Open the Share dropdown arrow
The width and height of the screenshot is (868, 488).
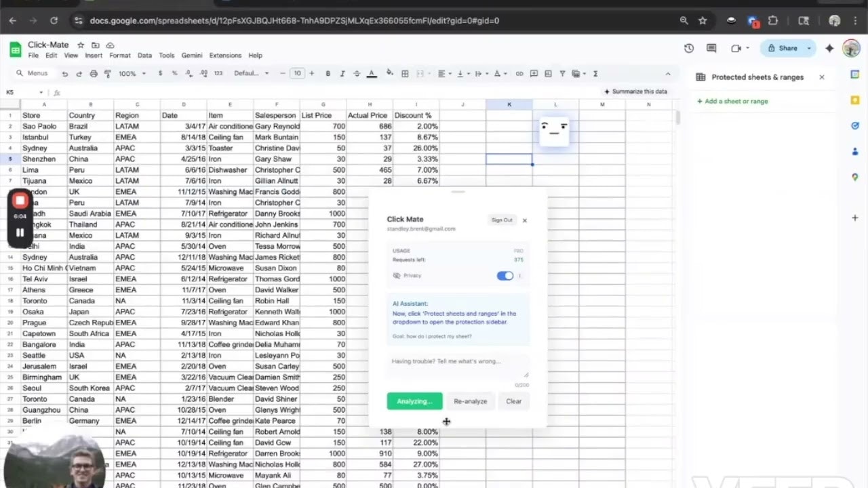pyautogui.click(x=809, y=48)
